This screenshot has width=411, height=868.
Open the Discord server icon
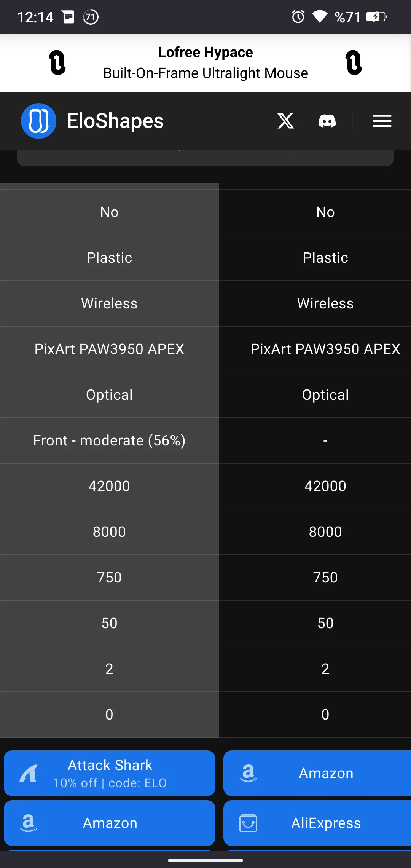point(327,121)
